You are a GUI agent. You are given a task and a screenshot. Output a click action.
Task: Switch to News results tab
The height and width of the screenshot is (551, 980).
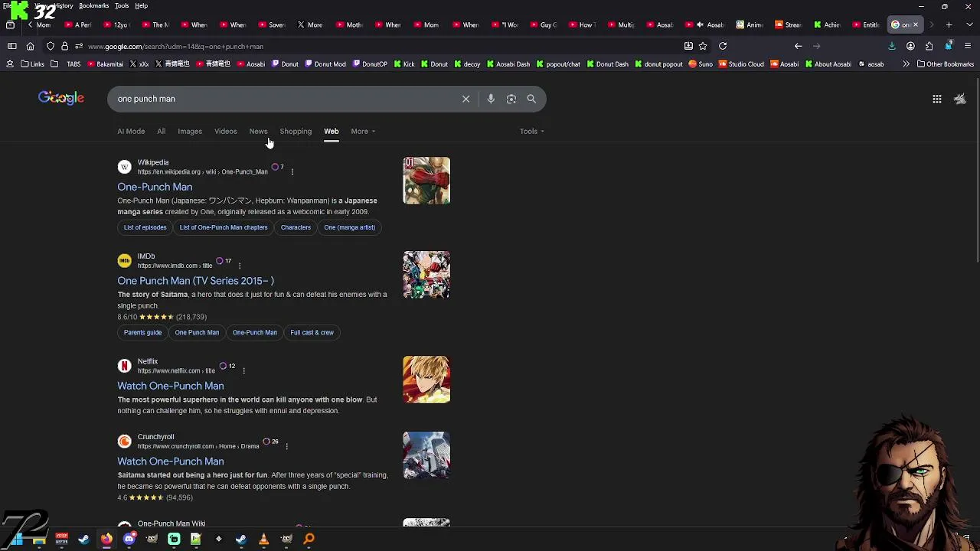258,131
